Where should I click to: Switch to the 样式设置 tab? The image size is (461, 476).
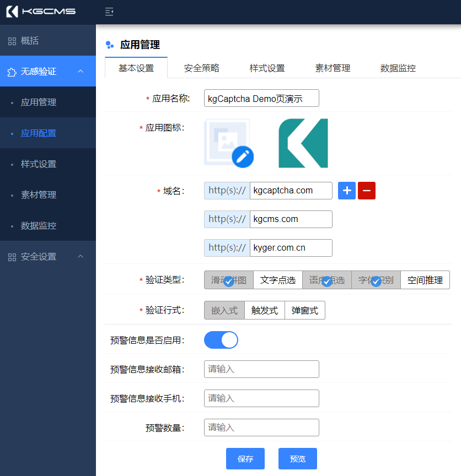267,68
